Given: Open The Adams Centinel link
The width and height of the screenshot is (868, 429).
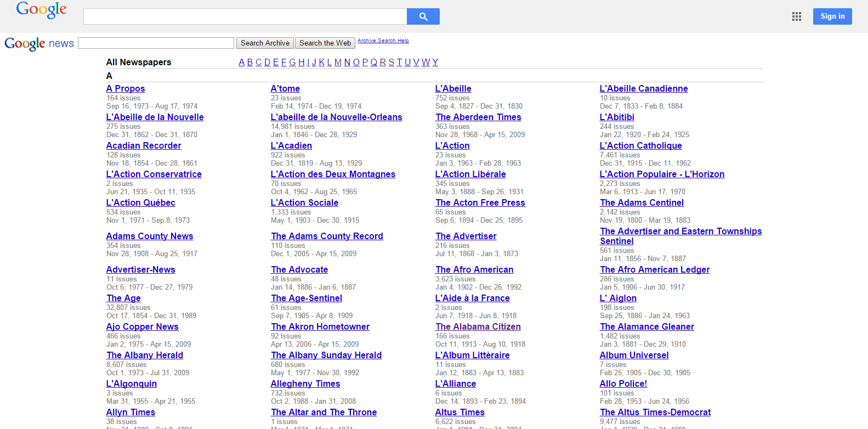Looking at the screenshot, I should [x=642, y=202].
